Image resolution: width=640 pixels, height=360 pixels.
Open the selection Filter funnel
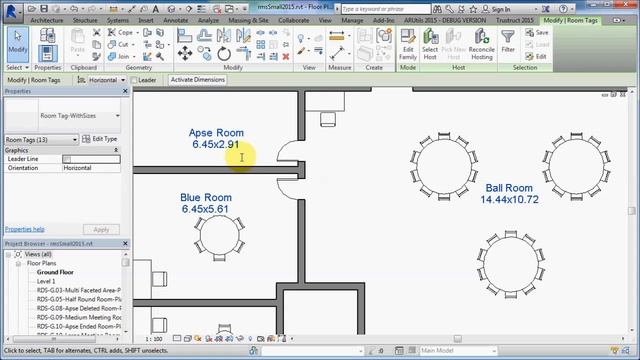[x=508, y=41]
